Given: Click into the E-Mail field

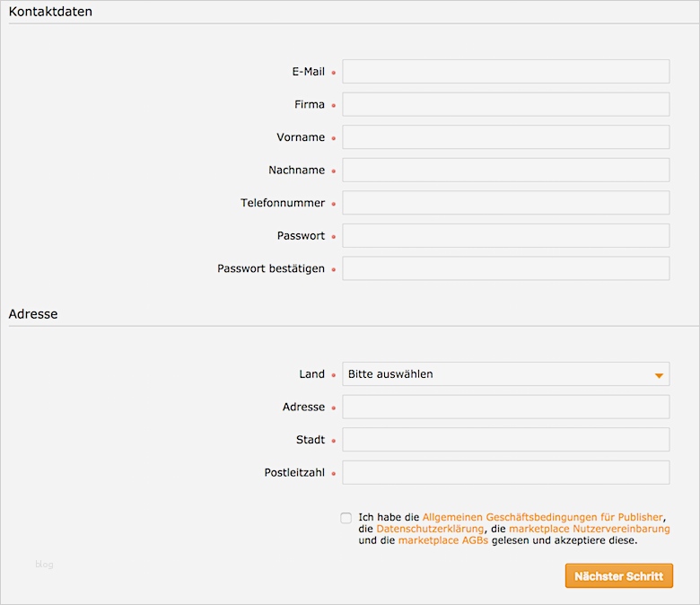Looking at the screenshot, I should [505, 72].
